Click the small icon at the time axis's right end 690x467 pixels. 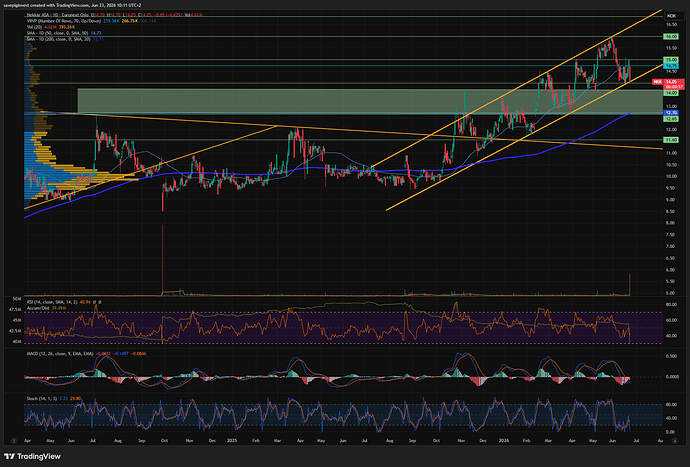[675, 440]
